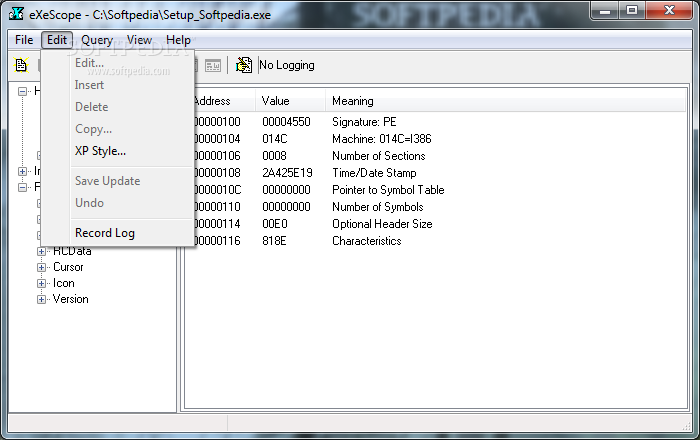Expand the tree node starting with I
Screen dimensions: 700x440
[x=22, y=171]
